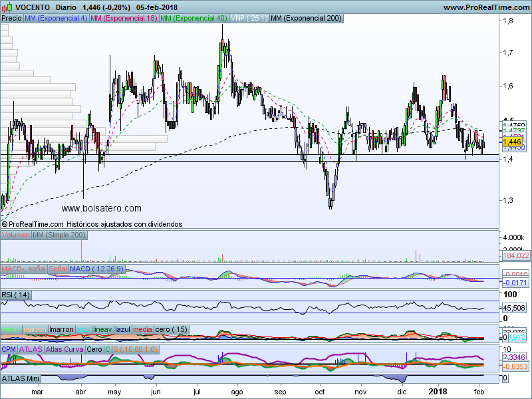Open the www.ProRealTime.com link
The image size is (532, 399).
[485, 7]
